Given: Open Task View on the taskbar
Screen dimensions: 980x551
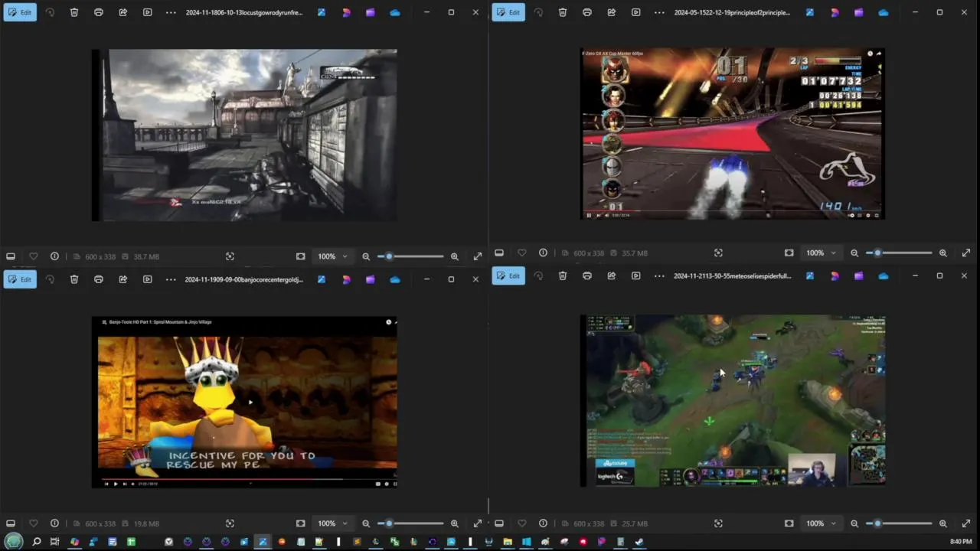Looking at the screenshot, I should 54,542.
